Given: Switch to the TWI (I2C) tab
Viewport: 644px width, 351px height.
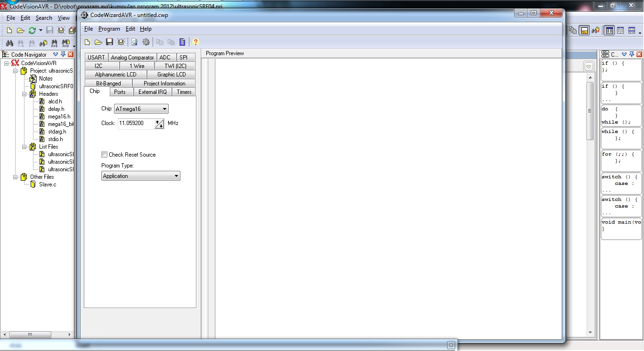Looking at the screenshot, I should pos(175,66).
